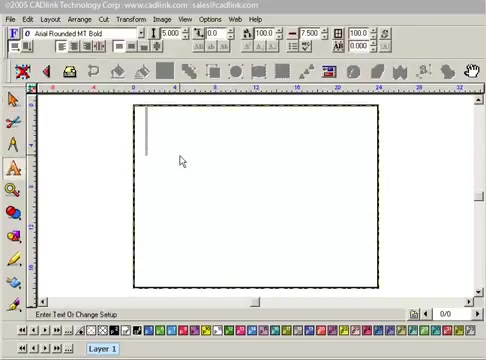
Task: Click the grid icon beside 100.0 field
Action: (338, 33)
